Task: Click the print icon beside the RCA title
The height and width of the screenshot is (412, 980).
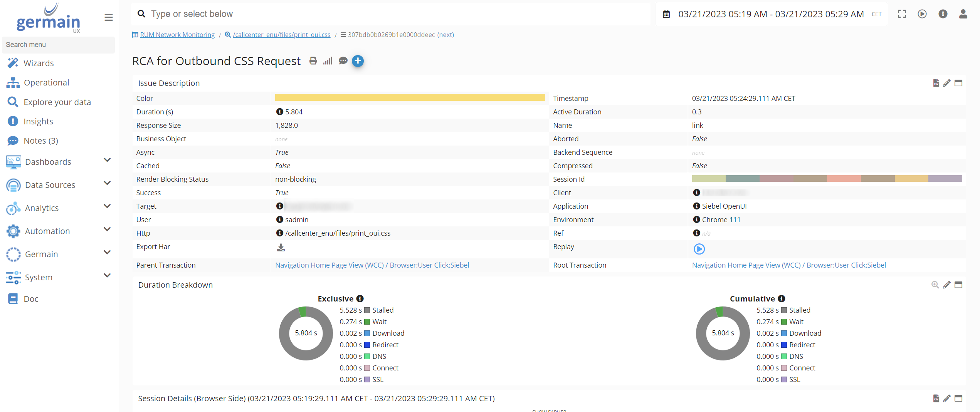Action: point(313,61)
